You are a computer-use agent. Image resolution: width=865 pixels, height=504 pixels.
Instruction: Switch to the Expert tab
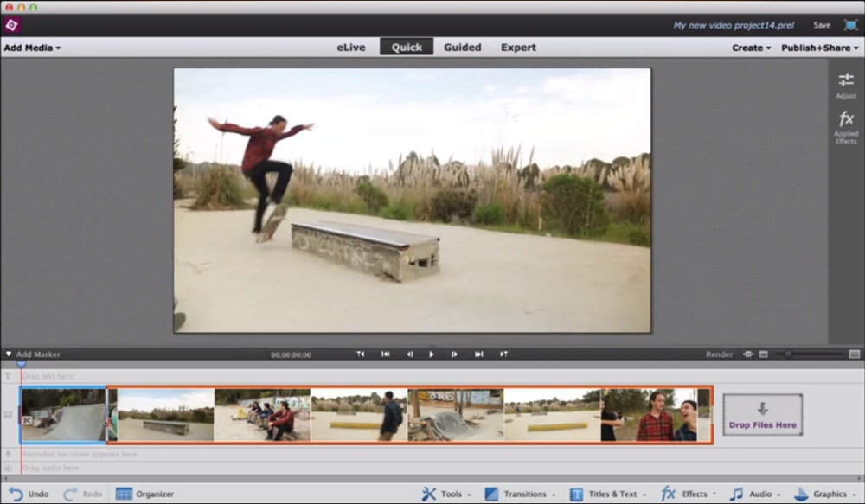(518, 48)
